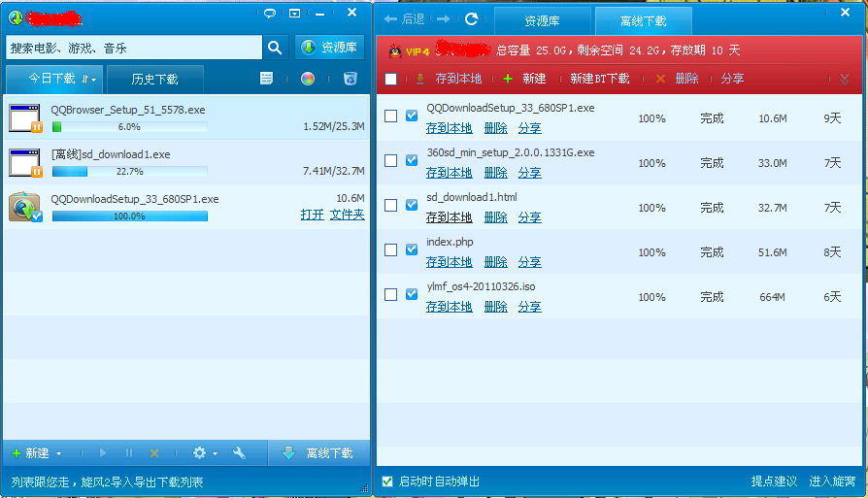Click the refresh icon in offline window
Viewport: 868px width, 498px height.
coord(472,19)
